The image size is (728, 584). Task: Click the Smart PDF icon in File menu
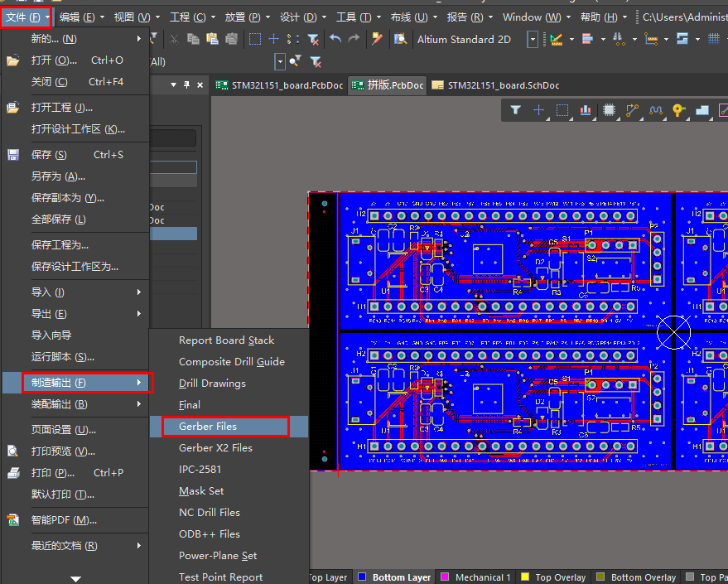click(x=13, y=520)
